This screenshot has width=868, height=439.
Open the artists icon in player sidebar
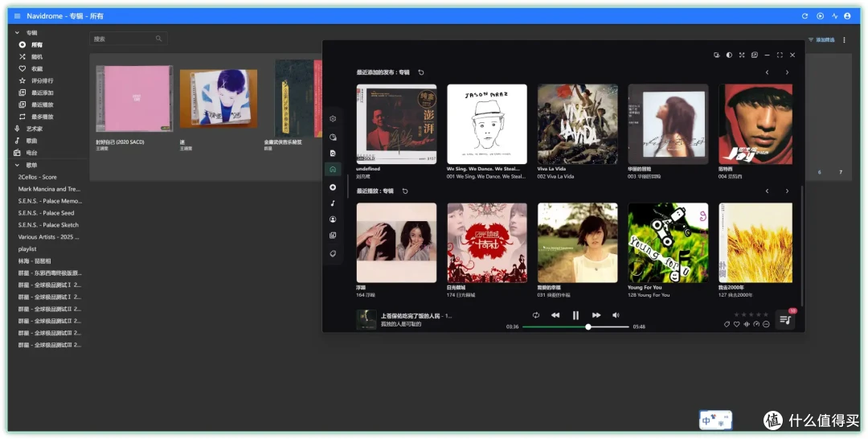click(333, 219)
